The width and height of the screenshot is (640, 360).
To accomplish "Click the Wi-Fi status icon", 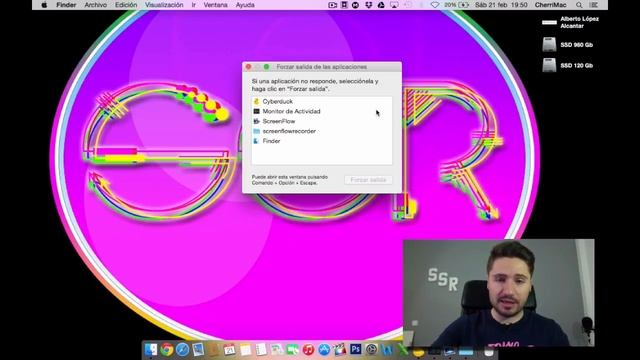I will 435,5.
